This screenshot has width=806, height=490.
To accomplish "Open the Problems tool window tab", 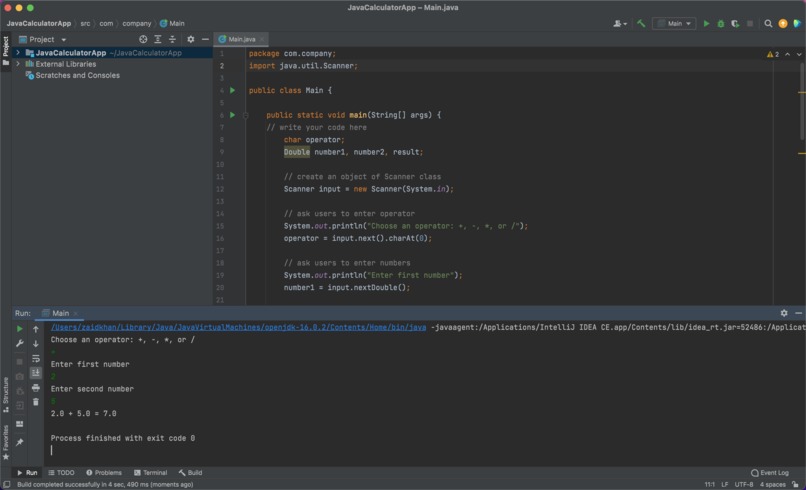I will click(104, 473).
